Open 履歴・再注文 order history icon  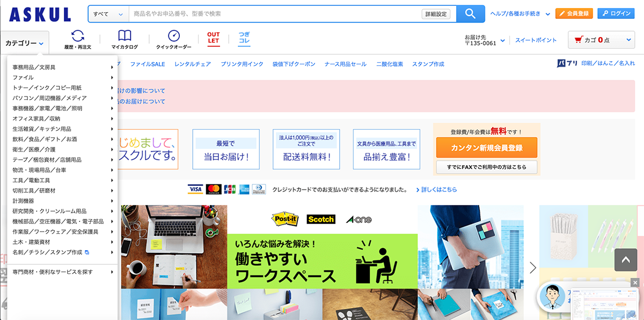tap(78, 40)
